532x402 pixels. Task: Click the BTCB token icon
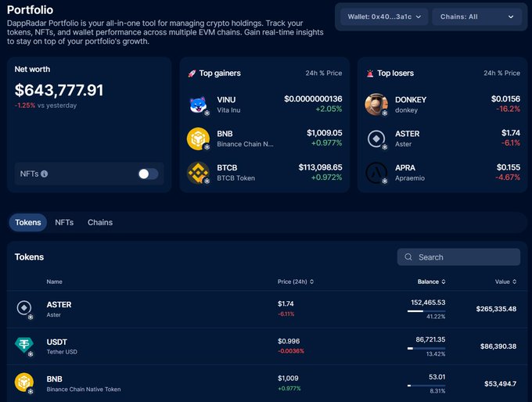point(198,173)
